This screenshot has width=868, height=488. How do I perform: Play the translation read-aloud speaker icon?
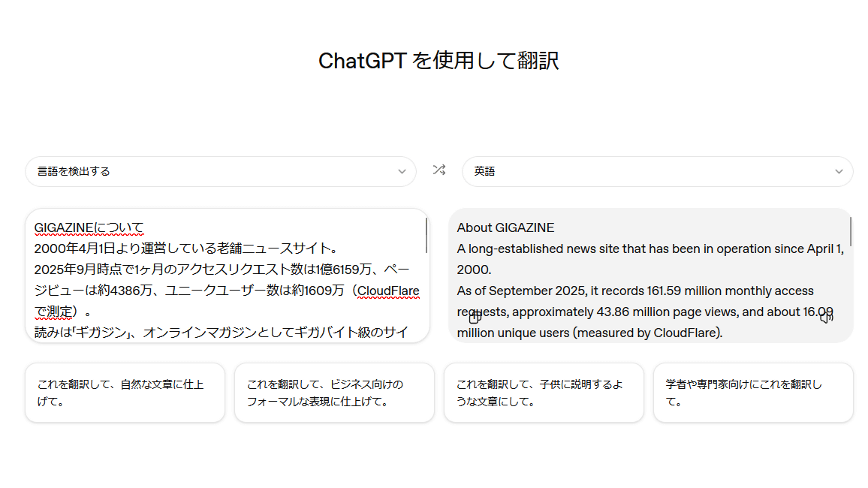click(x=826, y=318)
